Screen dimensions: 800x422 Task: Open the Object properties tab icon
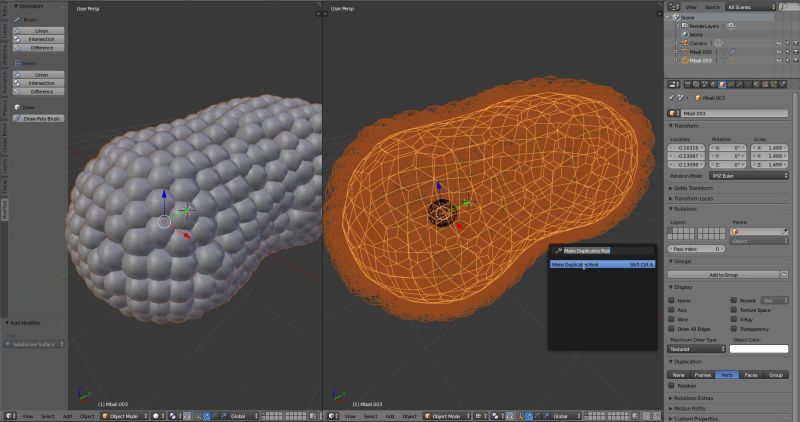coord(722,84)
